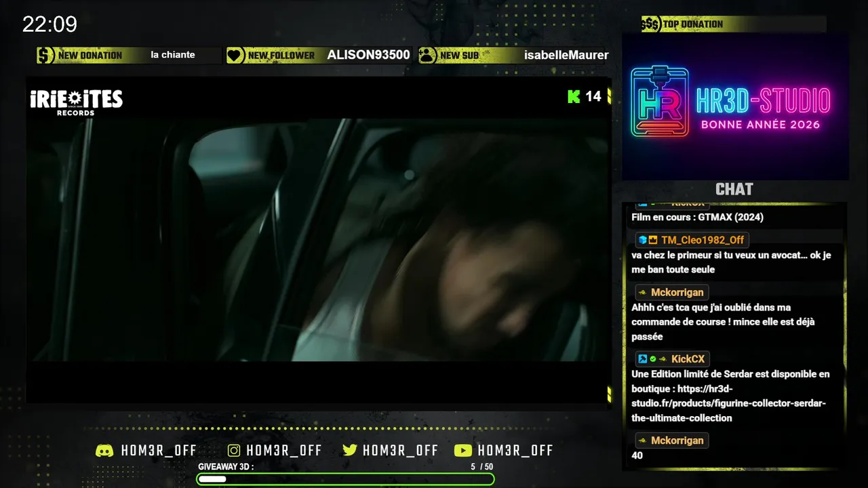
Task: Click the film video preview
Action: pyautogui.click(x=319, y=240)
